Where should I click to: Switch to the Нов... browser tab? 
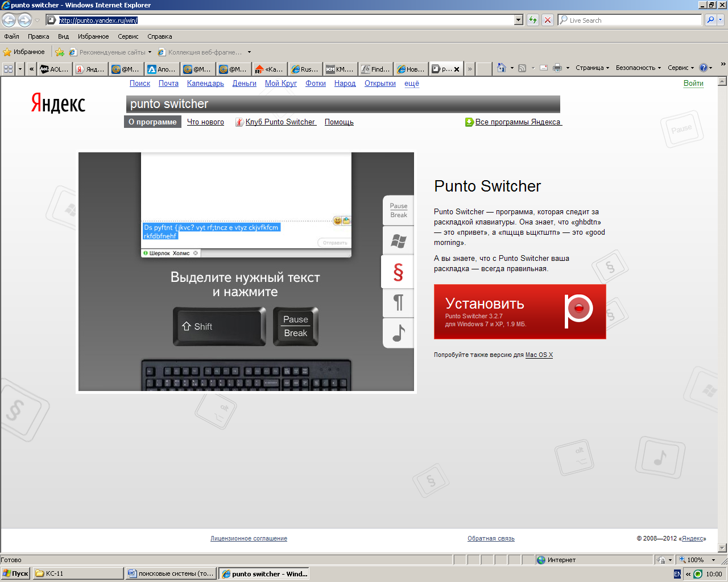click(411, 69)
